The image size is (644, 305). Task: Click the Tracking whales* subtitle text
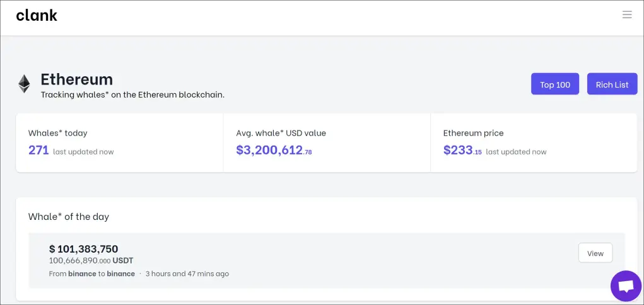pyautogui.click(x=132, y=95)
